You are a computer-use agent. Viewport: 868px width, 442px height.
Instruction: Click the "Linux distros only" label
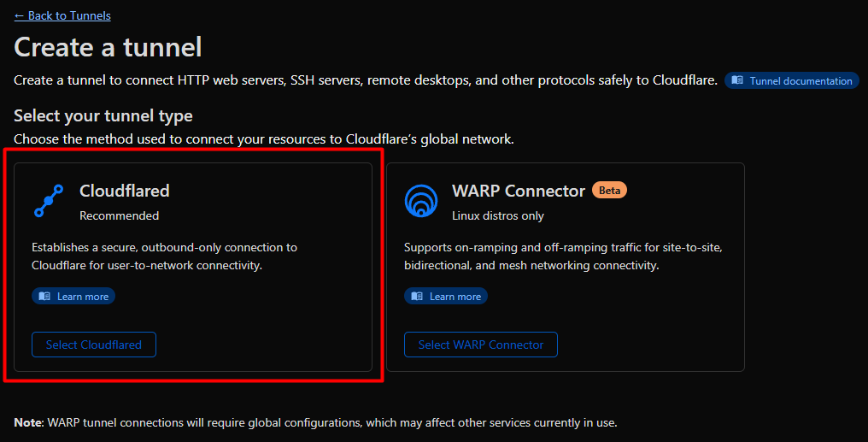click(x=498, y=215)
